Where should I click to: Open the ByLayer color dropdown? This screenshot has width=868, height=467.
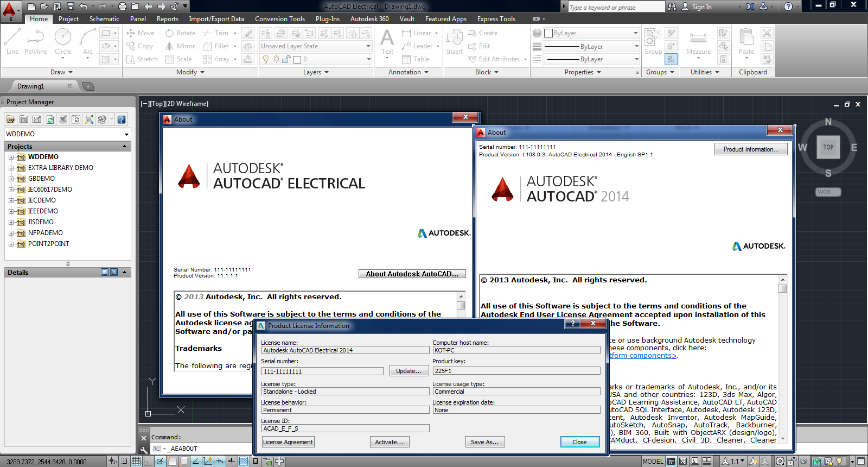click(591, 33)
